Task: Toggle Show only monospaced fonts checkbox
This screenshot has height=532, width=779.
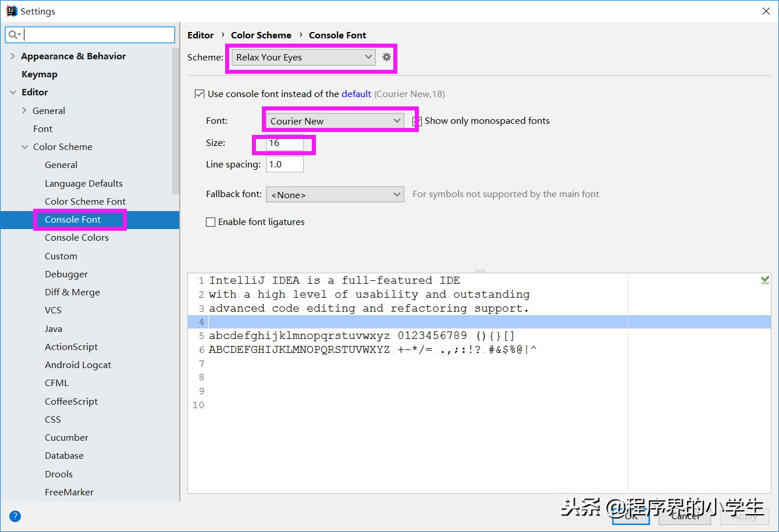Action: click(417, 121)
